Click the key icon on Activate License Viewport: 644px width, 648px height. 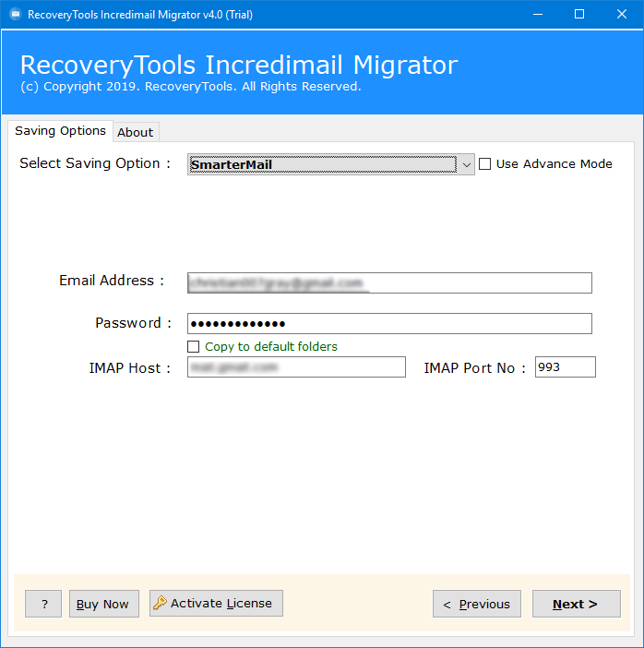160,603
